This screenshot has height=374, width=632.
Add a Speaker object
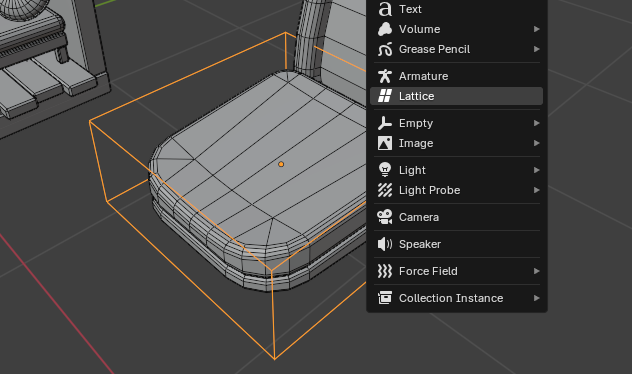pyautogui.click(x=456, y=244)
